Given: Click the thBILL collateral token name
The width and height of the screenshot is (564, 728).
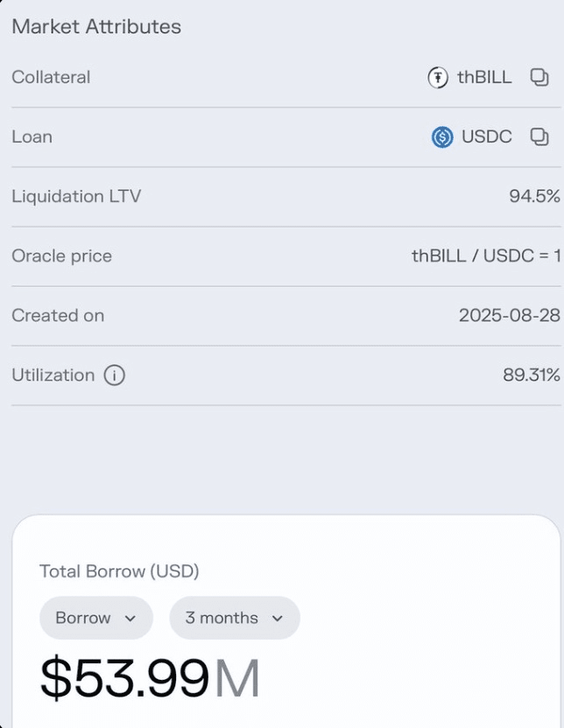Looking at the screenshot, I should coord(484,77).
